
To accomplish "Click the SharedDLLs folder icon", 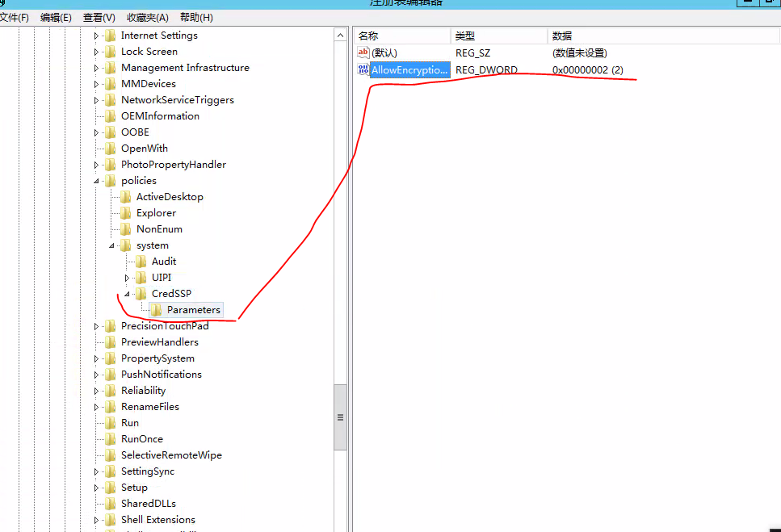I will [110, 504].
